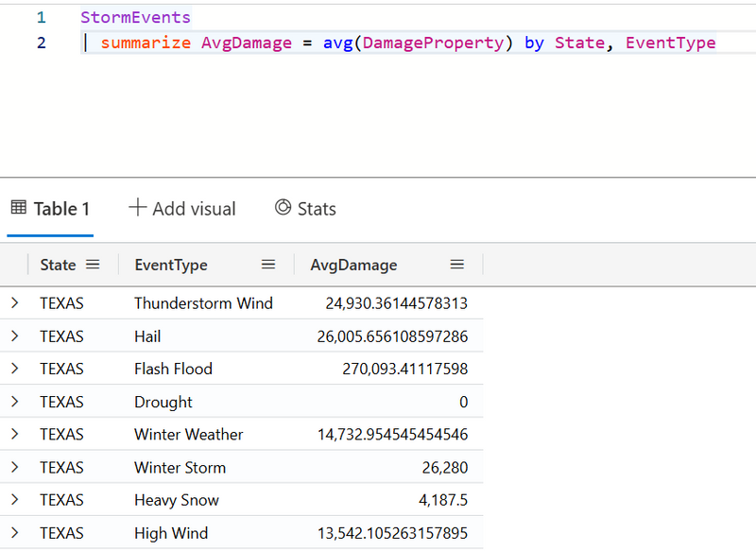Select the value 26,005.656108597286
This screenshot has height=551, width=756.
tap(392, 336)
